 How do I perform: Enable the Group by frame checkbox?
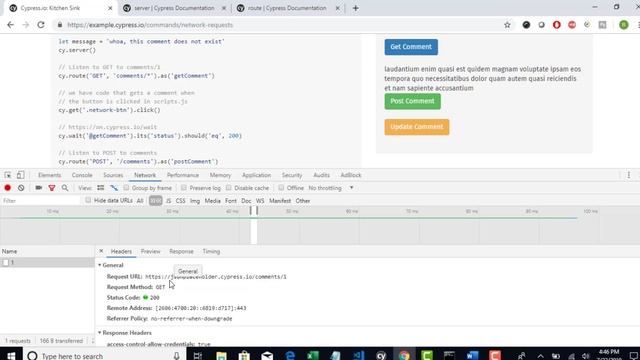tap(127, 188)
